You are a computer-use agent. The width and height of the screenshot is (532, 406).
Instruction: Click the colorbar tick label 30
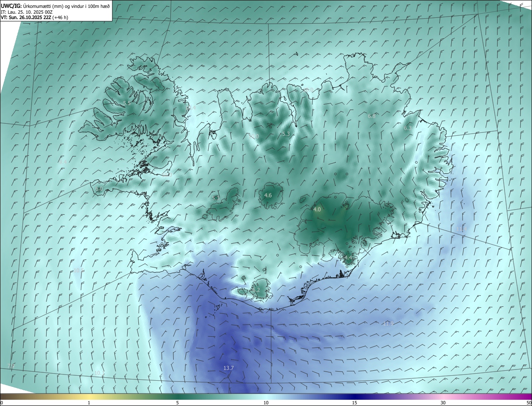click(x=443, y=403)
